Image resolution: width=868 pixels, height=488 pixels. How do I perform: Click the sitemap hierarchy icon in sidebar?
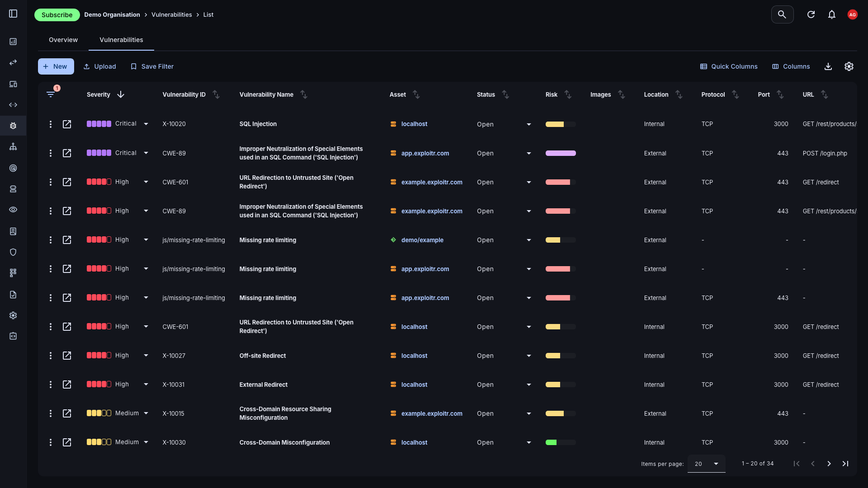pos(13,146)
